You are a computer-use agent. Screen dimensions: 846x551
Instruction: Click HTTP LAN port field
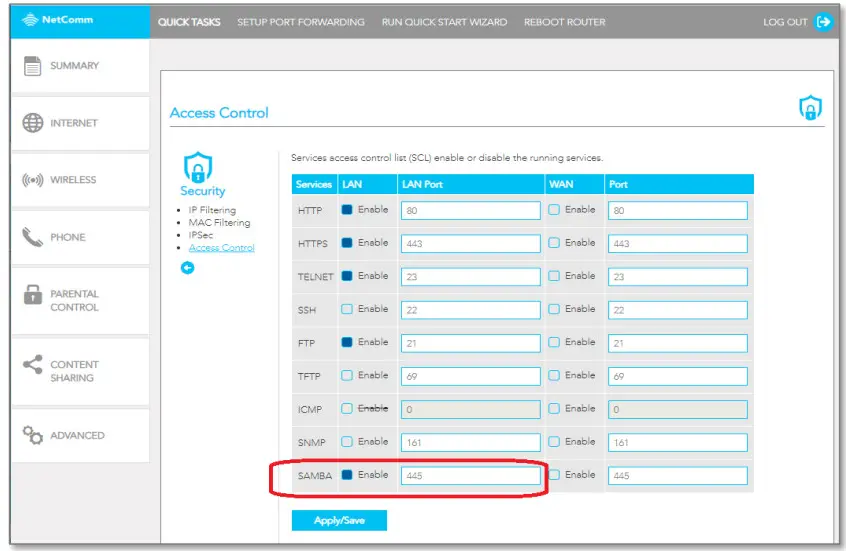coord(470,210)
